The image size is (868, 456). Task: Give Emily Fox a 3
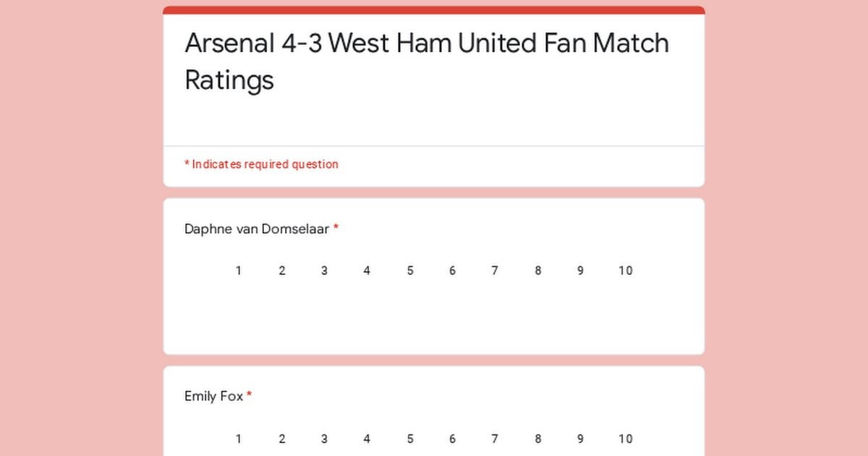(324, 439)
